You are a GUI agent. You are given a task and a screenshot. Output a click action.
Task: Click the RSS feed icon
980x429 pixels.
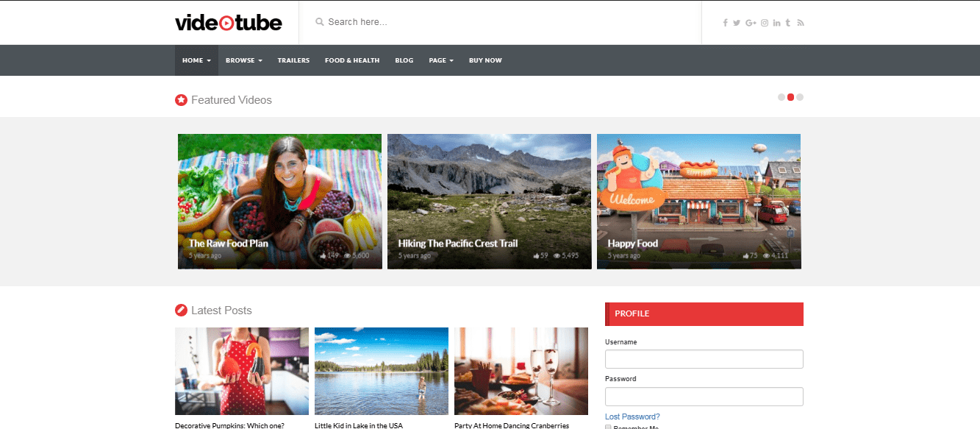(801, 23)
